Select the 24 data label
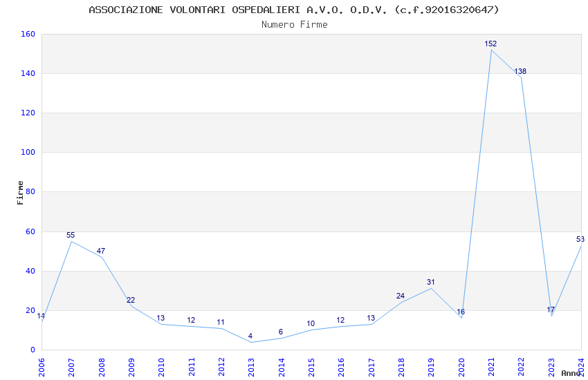588x380 pixels. pyautogui.click(x=401, y=296)
